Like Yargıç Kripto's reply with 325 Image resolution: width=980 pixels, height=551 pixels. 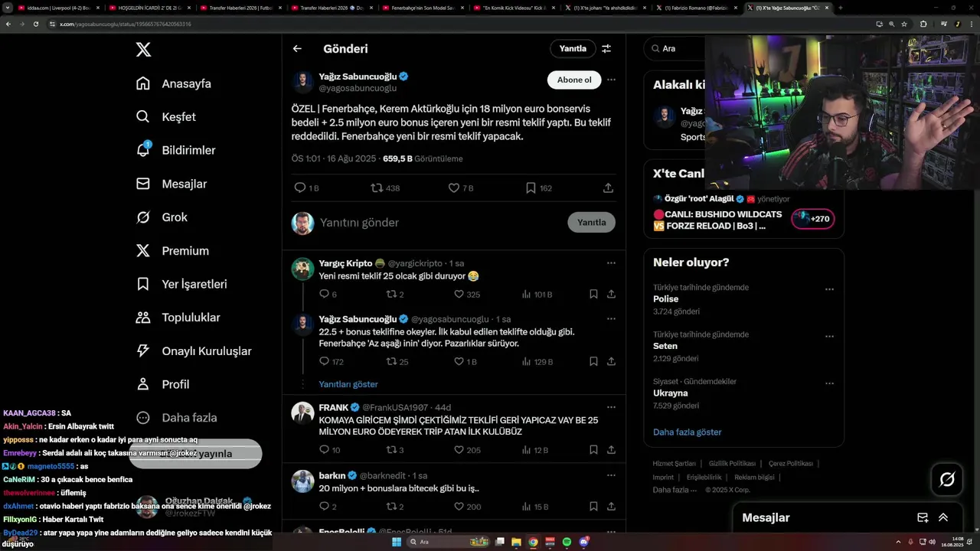tap(467, 294)
